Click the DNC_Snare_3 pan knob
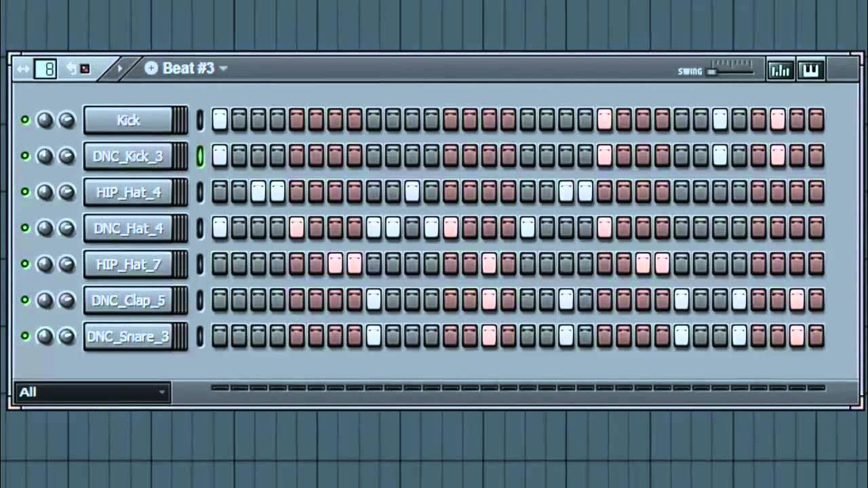 pyautogui.click(x=45, y=335)
